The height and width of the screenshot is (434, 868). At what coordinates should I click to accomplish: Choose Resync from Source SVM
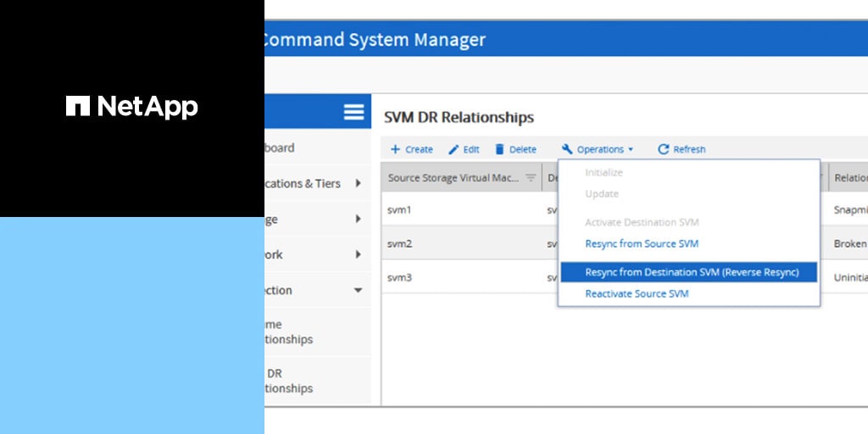point(642,243)
